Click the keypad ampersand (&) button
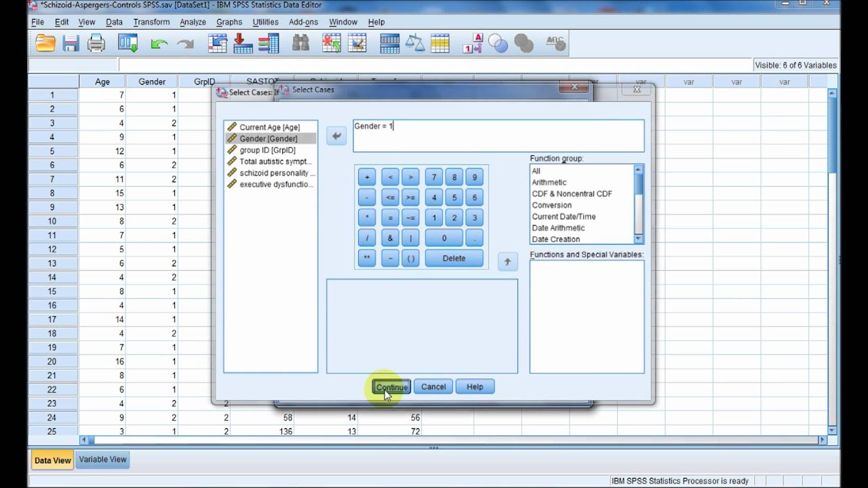The image size is (868, 488). pos(390,238)
